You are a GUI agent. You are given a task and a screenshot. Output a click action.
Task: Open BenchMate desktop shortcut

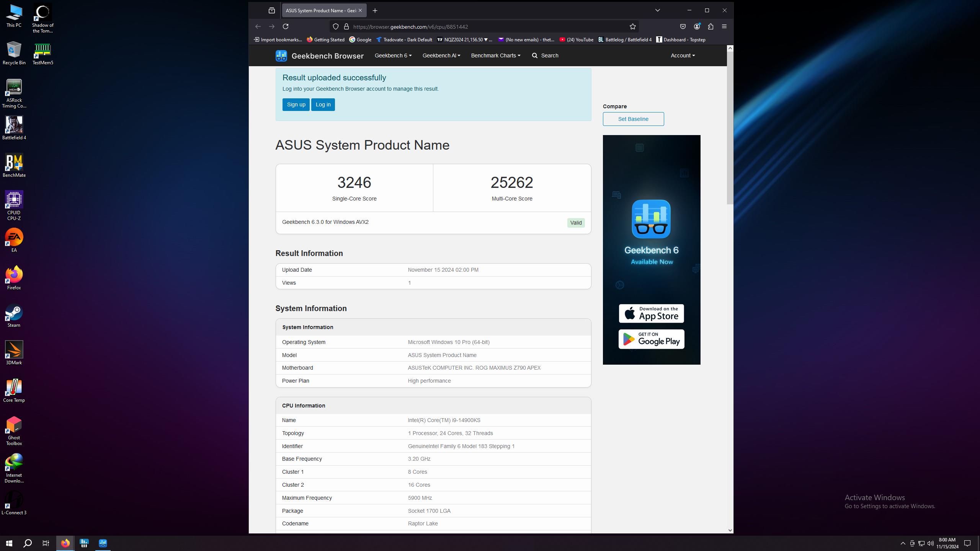point(14,166)
